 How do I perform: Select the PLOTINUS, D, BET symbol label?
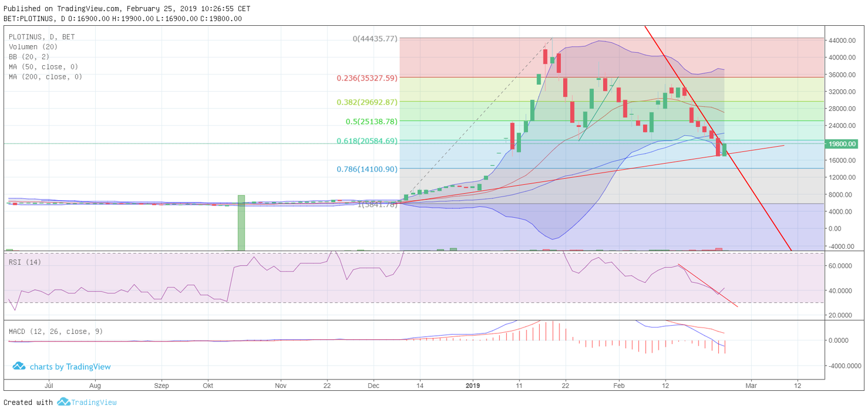(42, 37)
